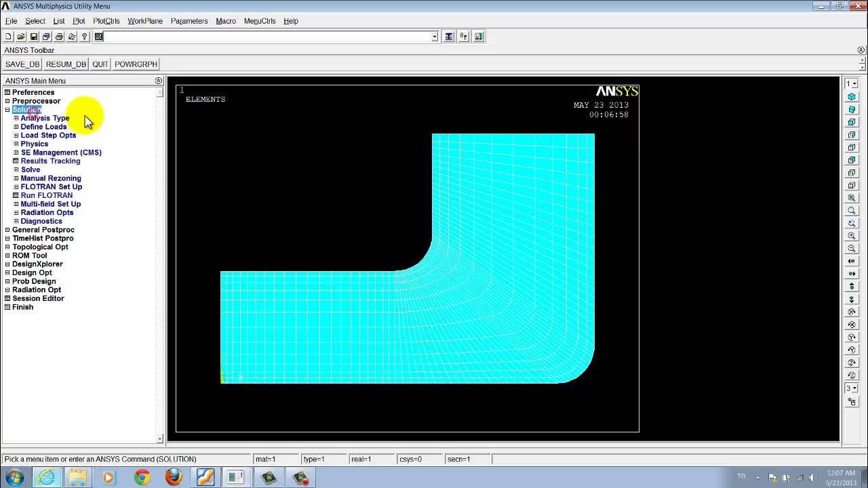Click Main Menu scrollbar up arrow
The image size is (868, 488).
coord(160,91)
